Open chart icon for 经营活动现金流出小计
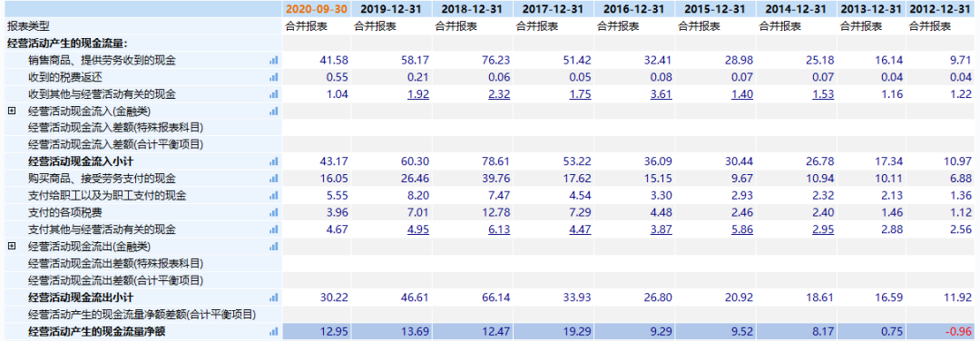This screenshot has width=980, height=341. pos(273,297)
